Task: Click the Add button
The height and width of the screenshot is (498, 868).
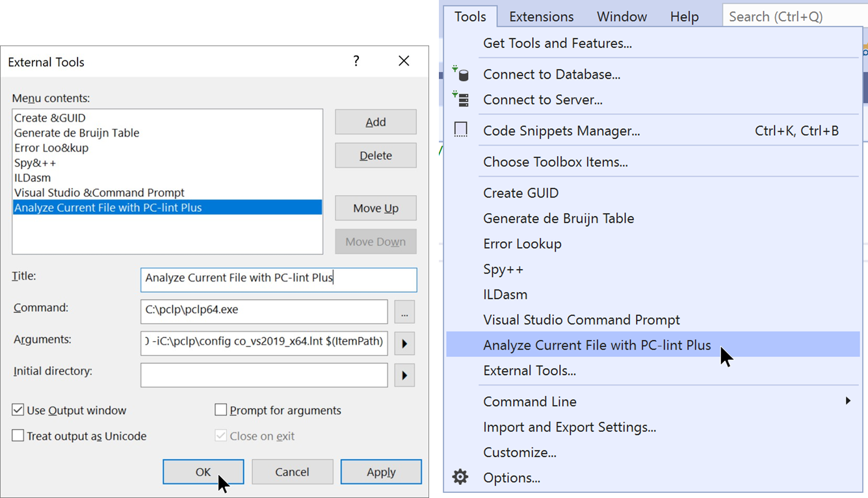Action: tap(375, 122)
